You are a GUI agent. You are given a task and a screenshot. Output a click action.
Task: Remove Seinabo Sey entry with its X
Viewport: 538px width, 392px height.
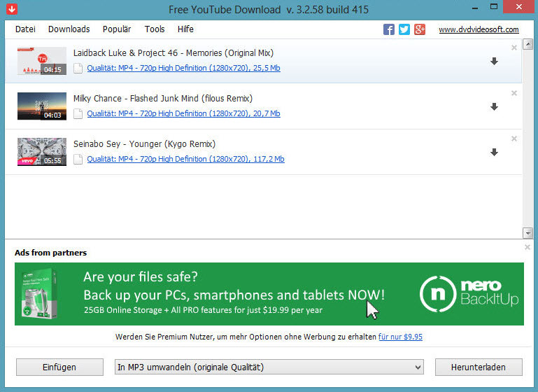coord(514,139)
